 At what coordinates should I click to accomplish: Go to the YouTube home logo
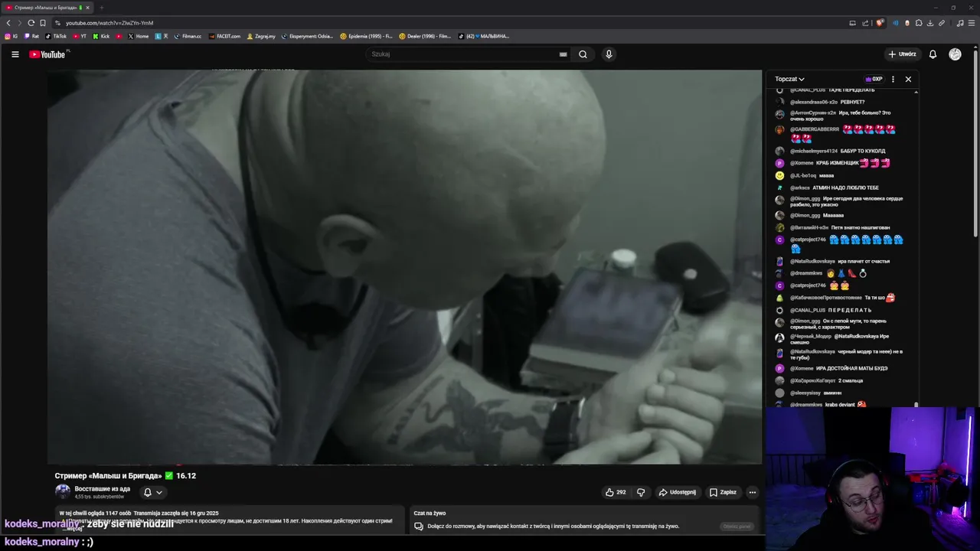click(x=47, y=54)
